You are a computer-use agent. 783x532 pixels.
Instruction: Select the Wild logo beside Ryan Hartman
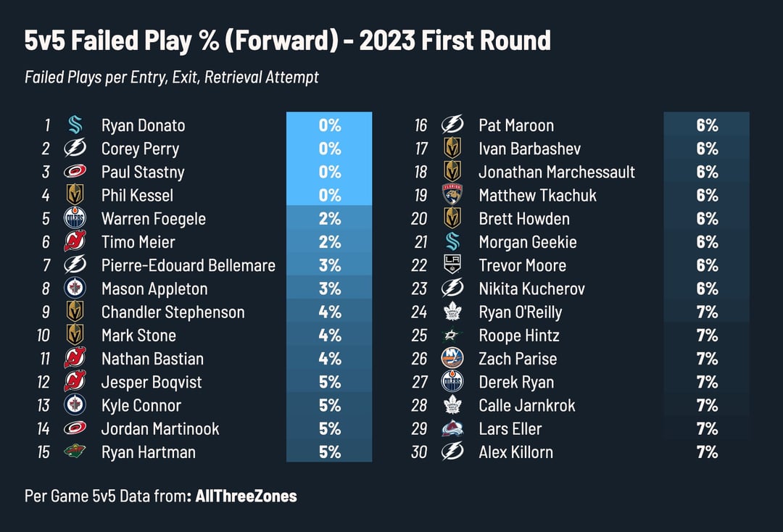coord(75,452)
